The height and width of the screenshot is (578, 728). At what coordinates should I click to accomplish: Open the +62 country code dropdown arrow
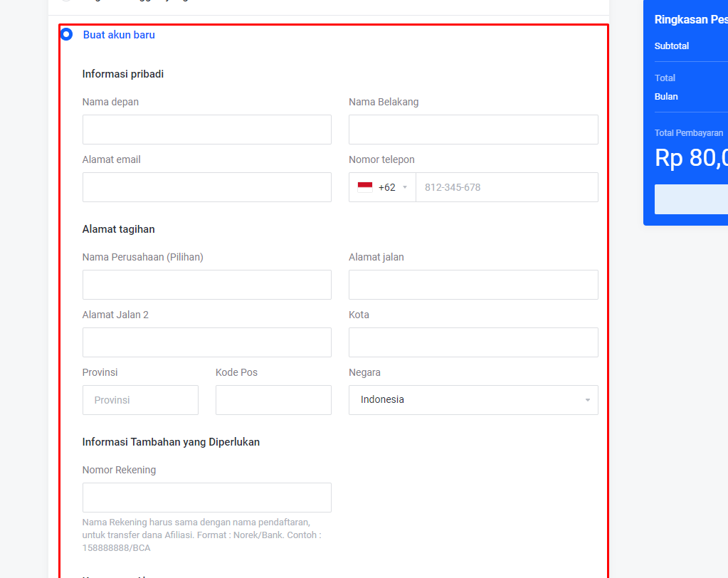click(405, 187)
